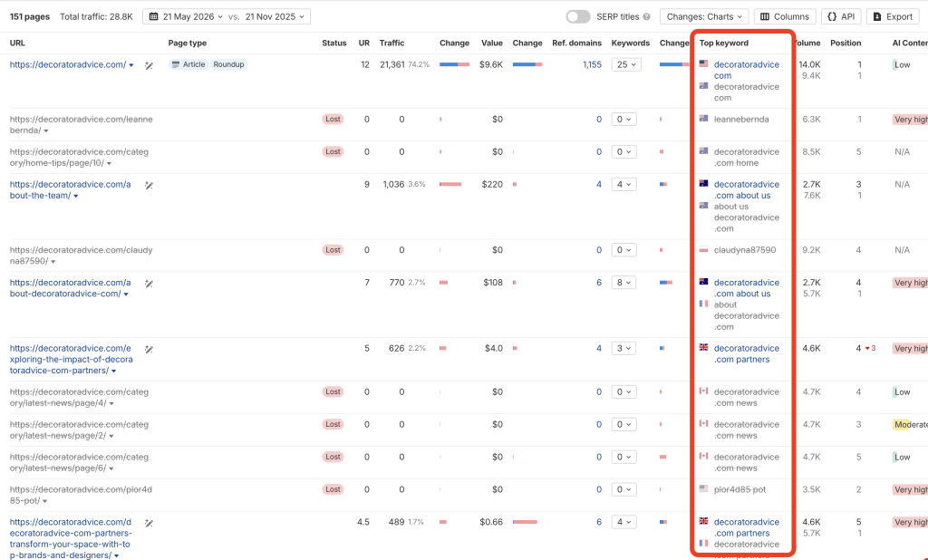Open the 21 Nov 2025 comparison date dropdown

coord(275,16)
